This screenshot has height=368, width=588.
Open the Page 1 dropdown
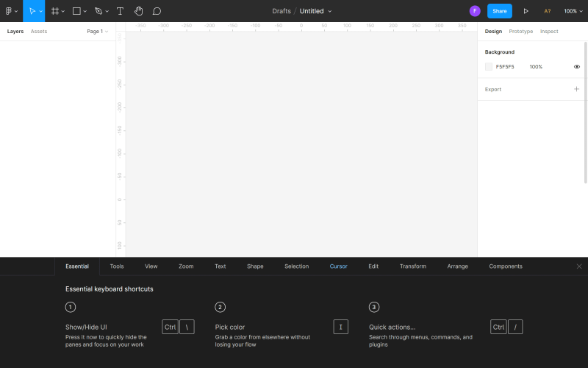98,31
